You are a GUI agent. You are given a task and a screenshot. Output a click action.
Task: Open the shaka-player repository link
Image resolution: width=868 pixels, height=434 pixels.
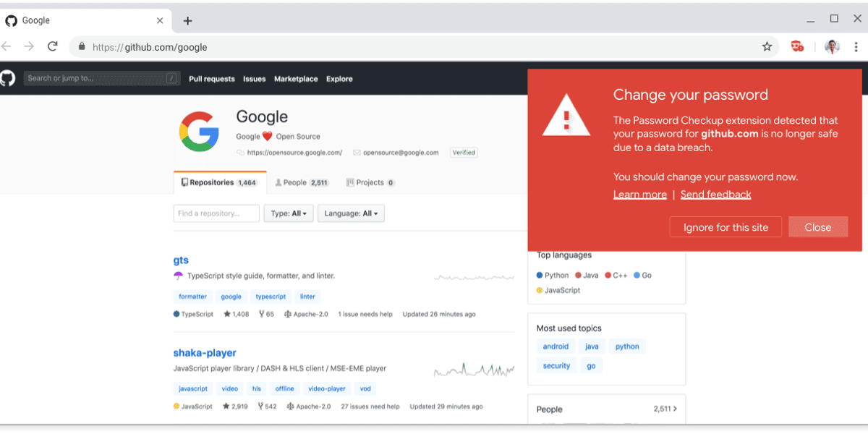tap(205, 353)
